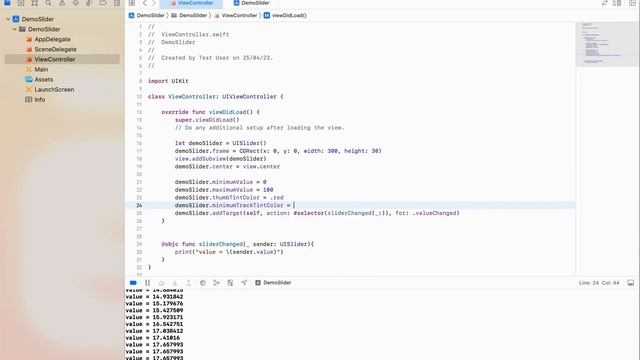Click the import UIKit line
640x360 pixels.
(x=168, y=81)
